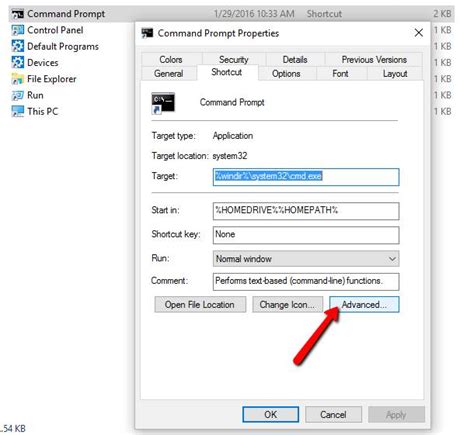Confirm the dialog with OK
Viewport: 474px width, 435px height.
[x=270, y=414]
